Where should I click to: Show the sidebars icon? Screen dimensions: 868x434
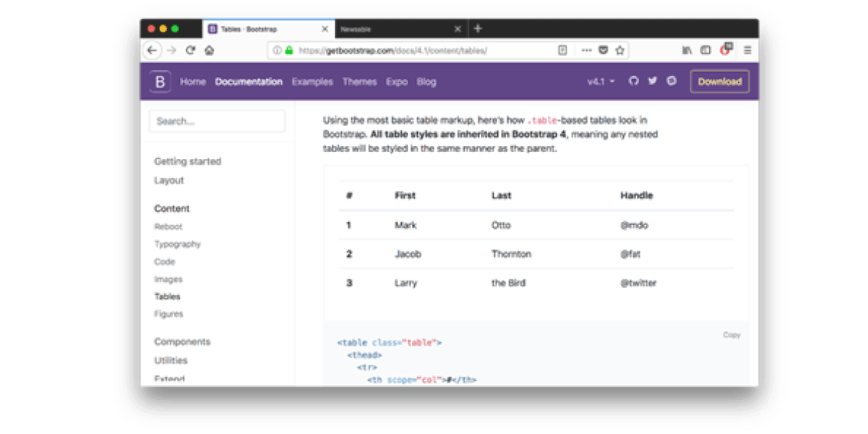(x=706, y=50)
